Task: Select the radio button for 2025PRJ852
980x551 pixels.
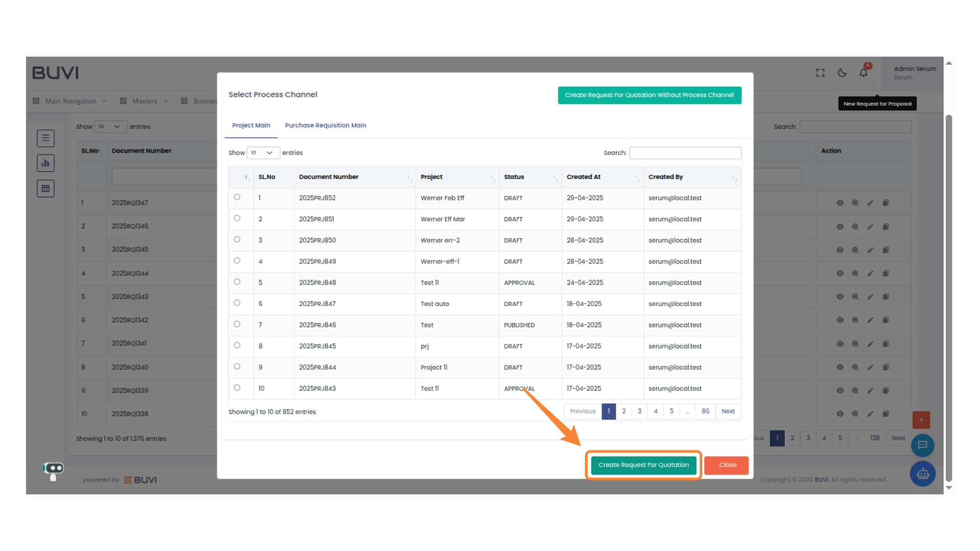Action: (236, 197)
